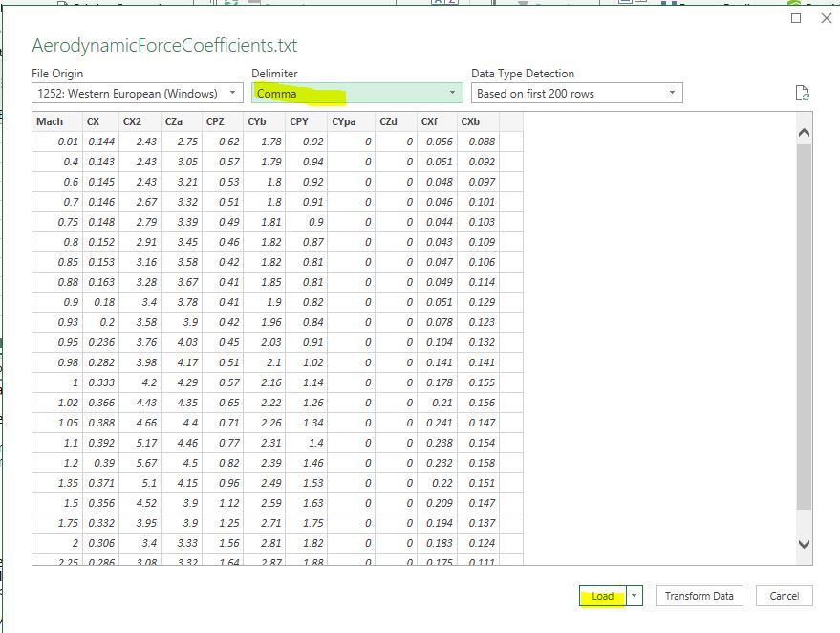Click the Cancel button
840x633 pixels.
pos(784,596)
